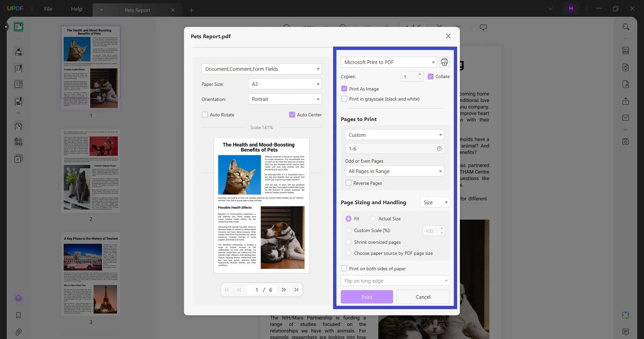644x339 pixels.
Task: Check Reverse Pages option
Action: [348, 183]
